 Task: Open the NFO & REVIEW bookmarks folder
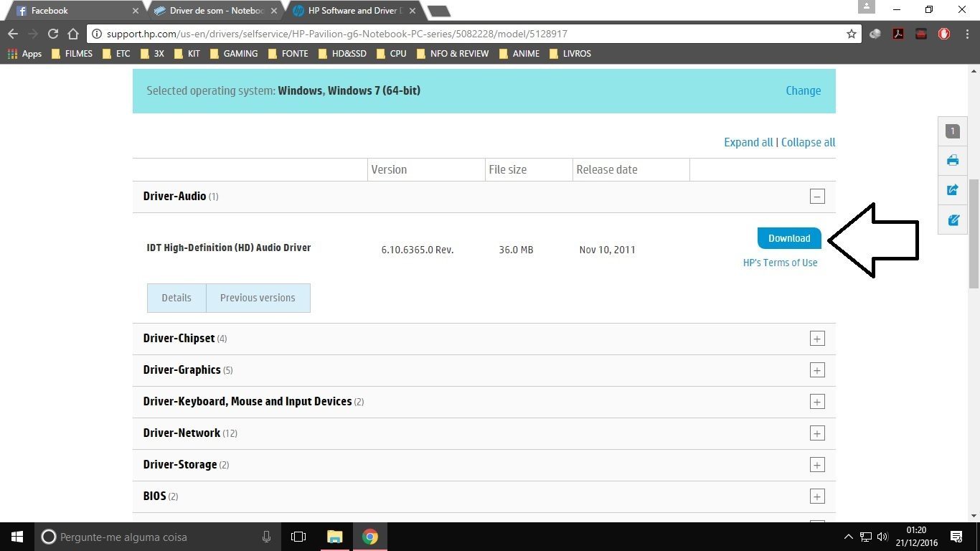click(x=453, y=54)
